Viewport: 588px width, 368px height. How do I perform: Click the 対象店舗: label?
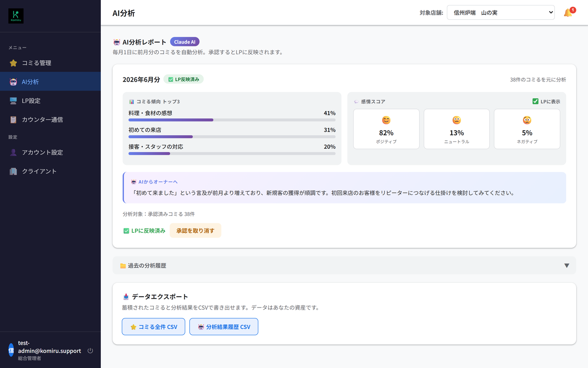[x=431, y=13]
